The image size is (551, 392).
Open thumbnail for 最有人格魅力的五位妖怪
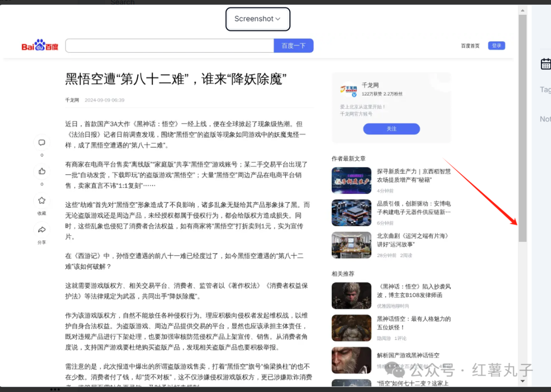tap(352, 328)
